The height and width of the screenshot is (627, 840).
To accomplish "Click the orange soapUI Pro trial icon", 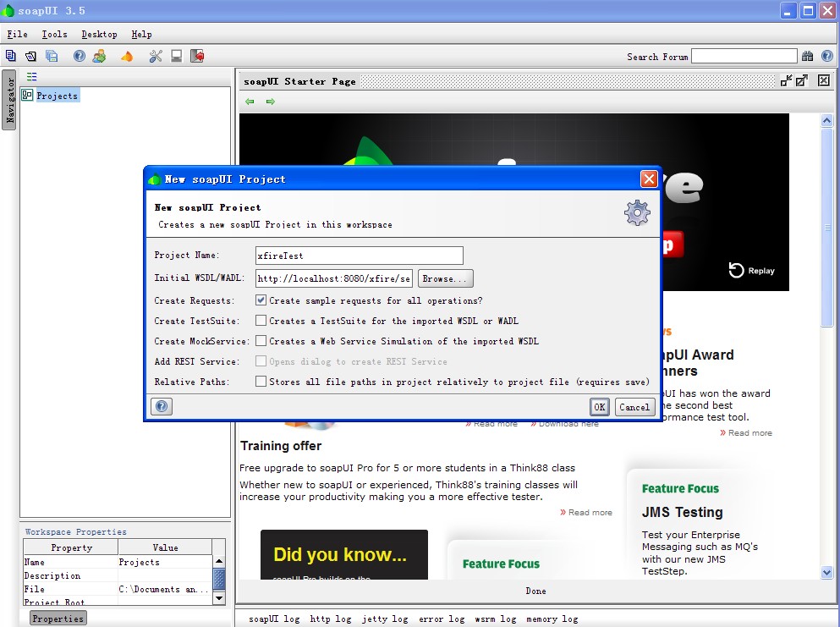I will pyautogui.click(x=127, y=56).
